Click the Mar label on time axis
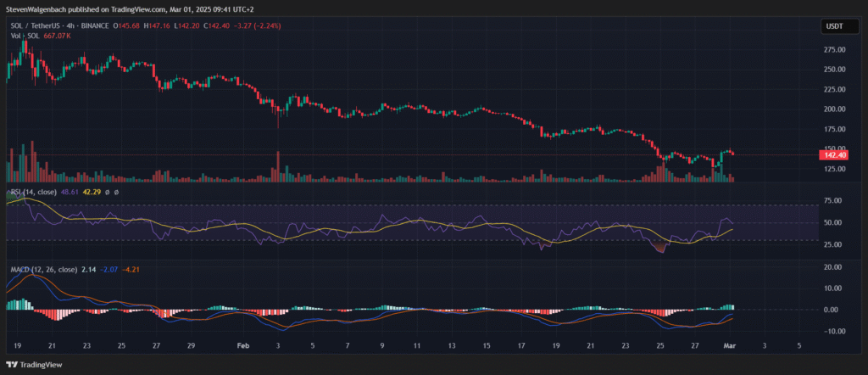Viewport: 868px width, 375px height. click(728, 345)
